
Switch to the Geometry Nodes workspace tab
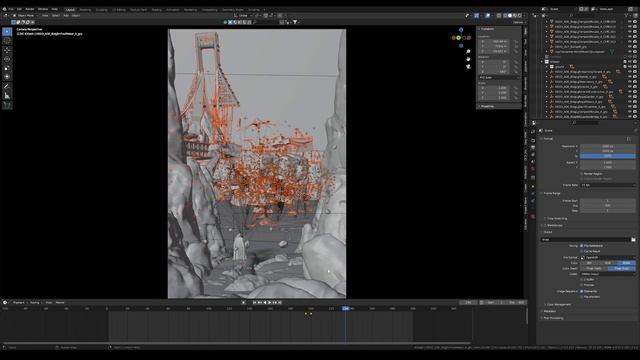(233, 9)
